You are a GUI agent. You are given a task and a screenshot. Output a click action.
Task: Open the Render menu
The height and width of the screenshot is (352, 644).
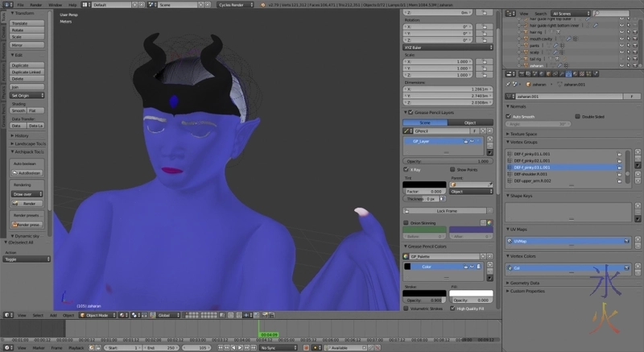point(36,5)
